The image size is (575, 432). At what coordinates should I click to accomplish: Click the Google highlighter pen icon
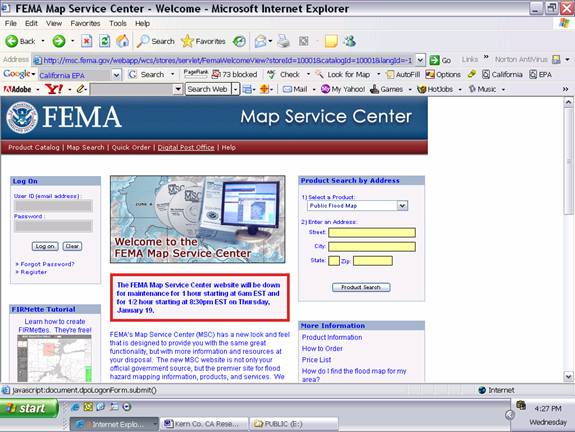point(472,74)
